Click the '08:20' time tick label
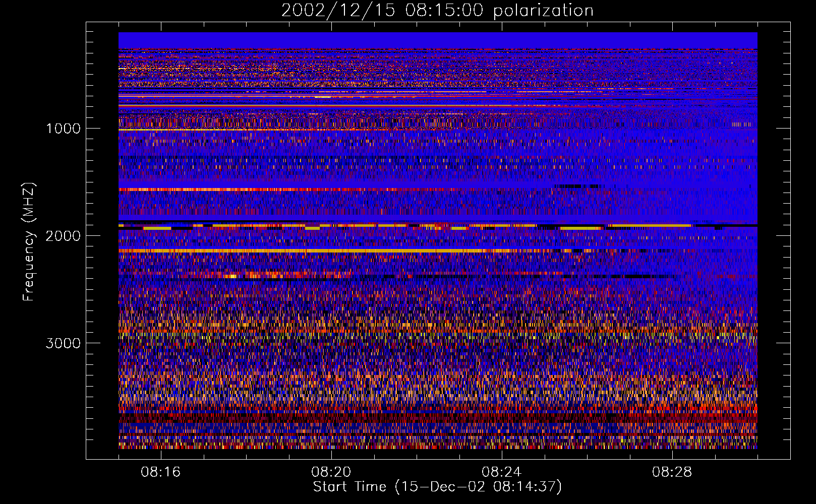Image resolution: width=816 pixels, height=504 pixels. [331, 472]
